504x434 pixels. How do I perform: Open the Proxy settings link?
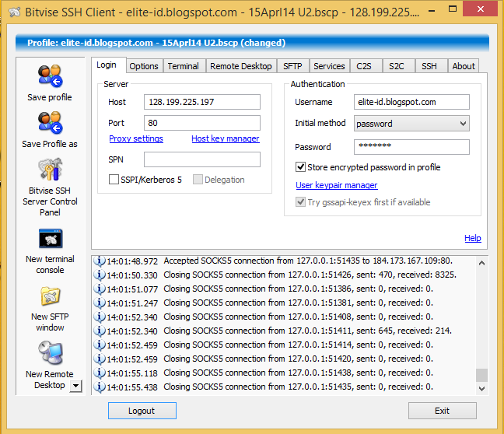136,138
